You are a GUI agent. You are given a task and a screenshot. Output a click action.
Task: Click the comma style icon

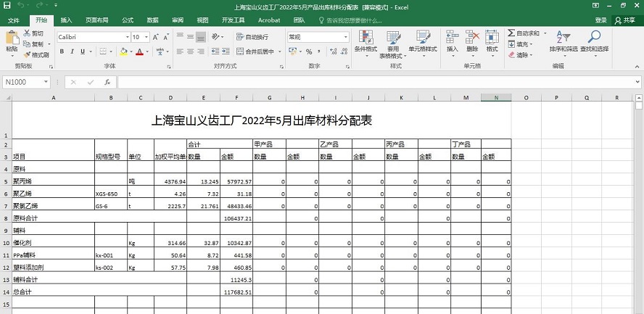(319, 51)
